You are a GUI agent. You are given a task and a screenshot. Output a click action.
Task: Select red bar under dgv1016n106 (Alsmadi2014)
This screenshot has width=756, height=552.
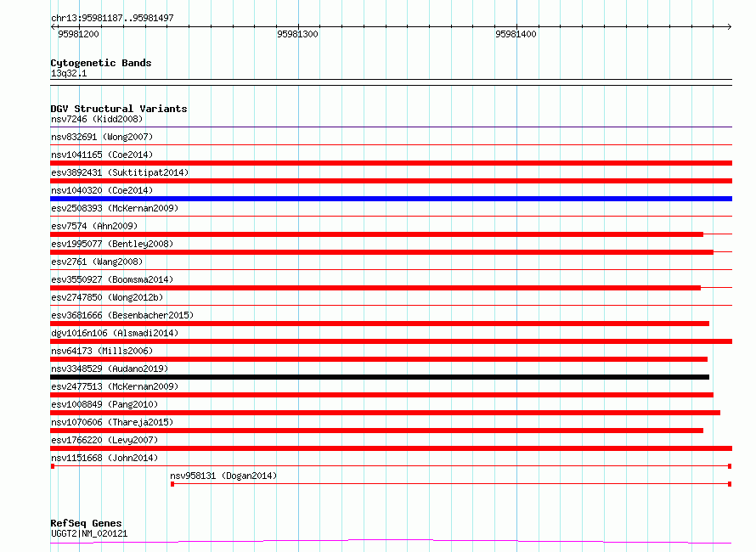click(391, 341)
